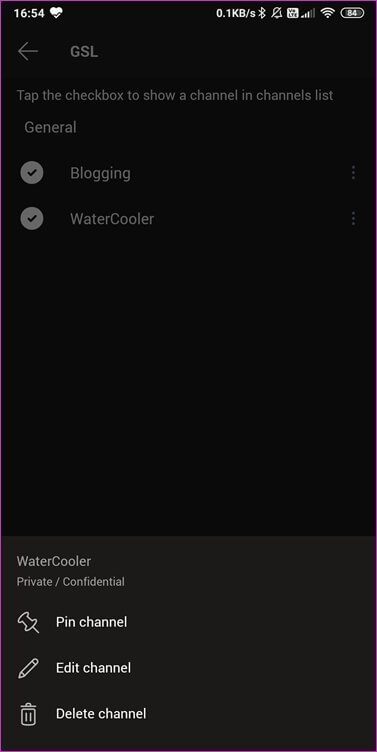
Task: Click the pin icon in bottom sheet
Action: coord(28,623)
